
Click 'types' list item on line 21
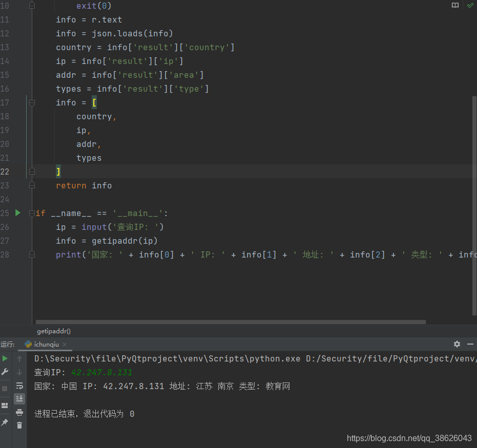pos(89,158)
